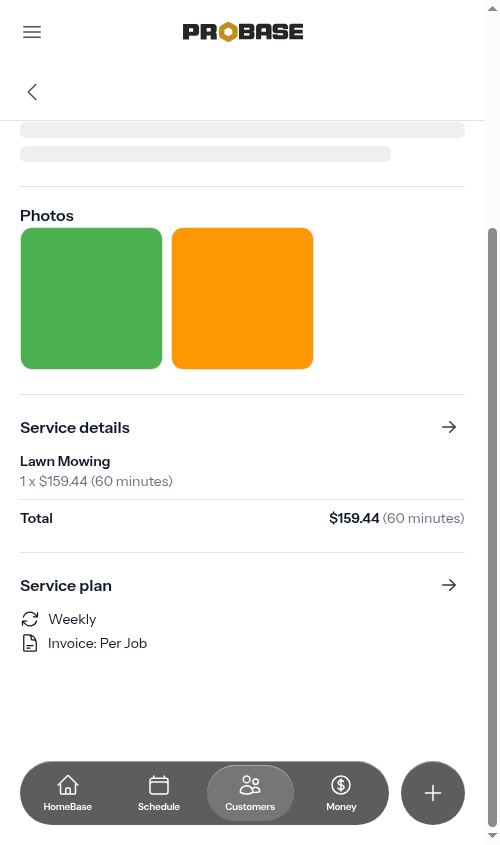Screen dimensions: 500x845
Task: Click the ProBase logo
Action: pyautogui.click(x=243, y=32)
